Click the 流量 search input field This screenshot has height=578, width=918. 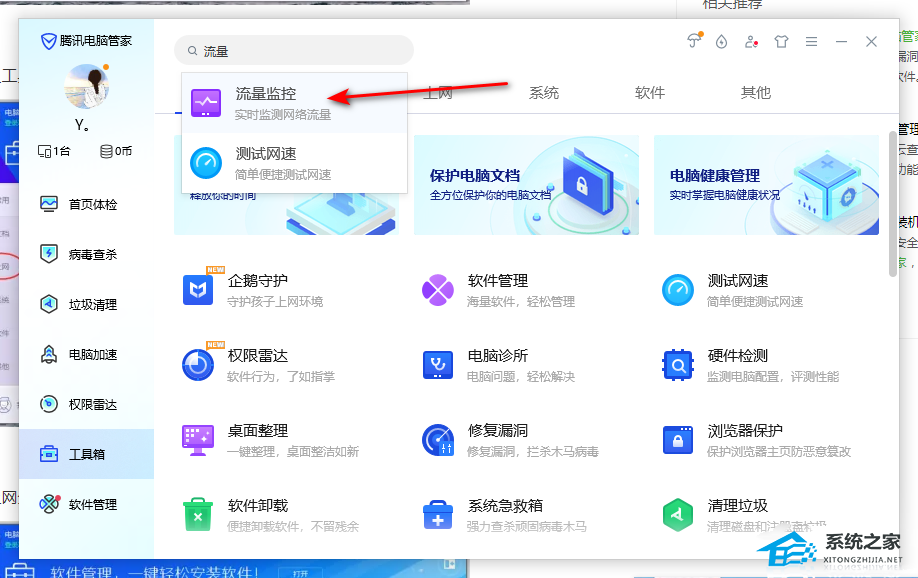[294, 51]
